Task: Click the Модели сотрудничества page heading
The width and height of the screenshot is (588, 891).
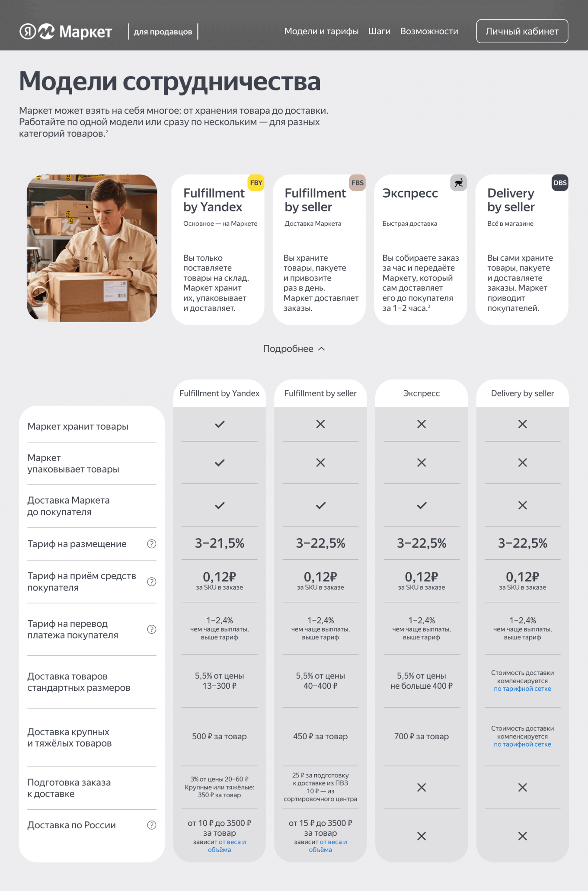Action: click(170, 81)
